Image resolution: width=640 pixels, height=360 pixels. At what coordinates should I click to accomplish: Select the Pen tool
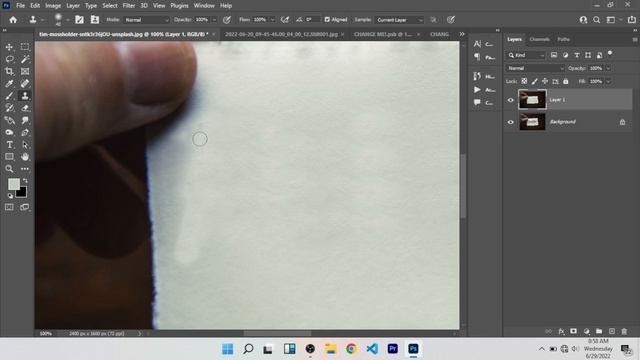[x=25, y=133]
